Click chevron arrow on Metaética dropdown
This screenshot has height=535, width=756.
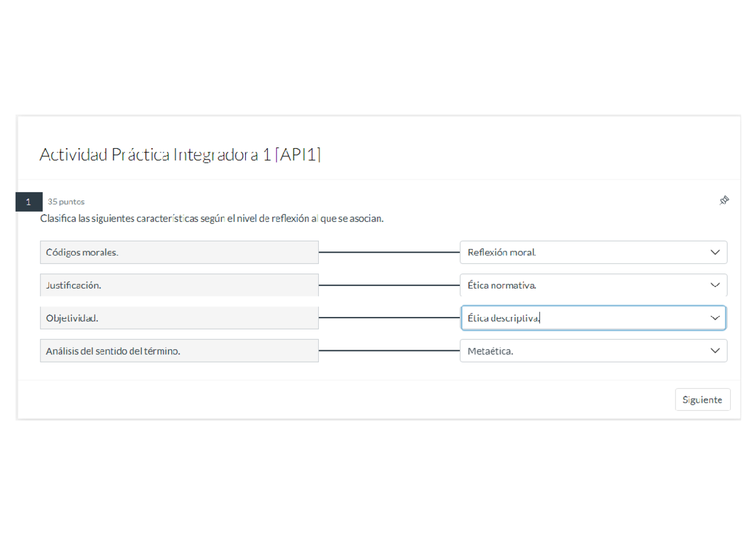(715, 351)
